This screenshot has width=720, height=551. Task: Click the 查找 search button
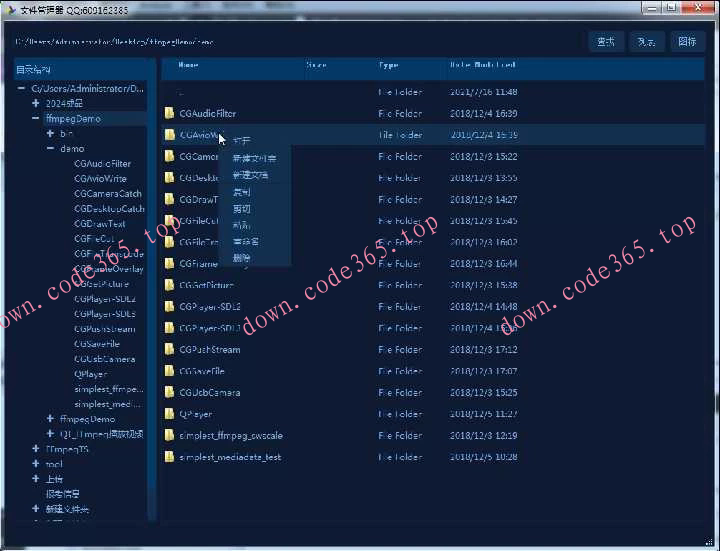click(606, 42)
